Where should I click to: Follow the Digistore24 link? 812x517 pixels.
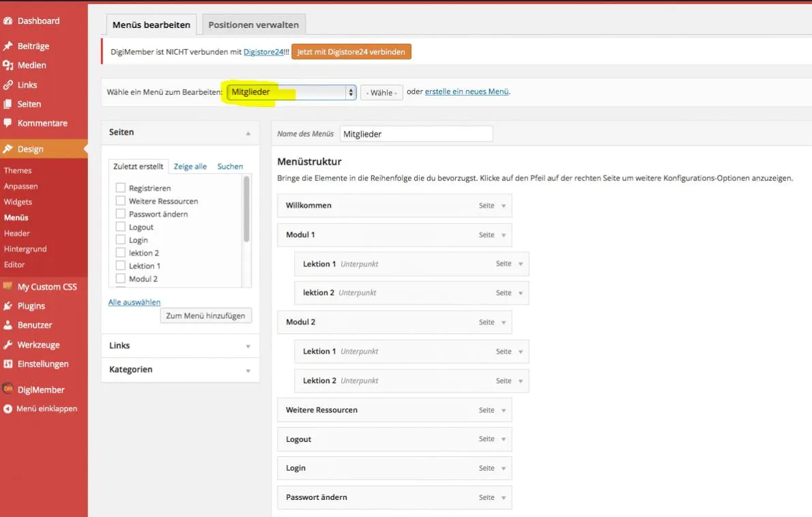click(263, 52)
